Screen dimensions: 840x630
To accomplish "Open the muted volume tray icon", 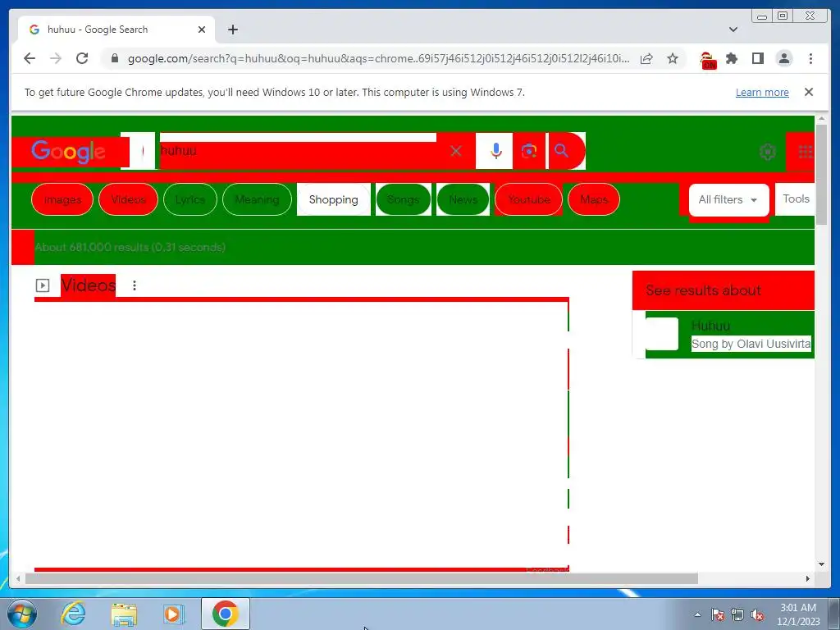I will pyautogui.click(x=757, y=614).
